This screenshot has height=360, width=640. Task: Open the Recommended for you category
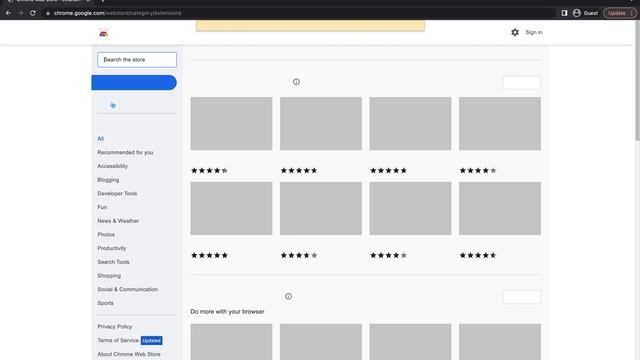point(125,152)
